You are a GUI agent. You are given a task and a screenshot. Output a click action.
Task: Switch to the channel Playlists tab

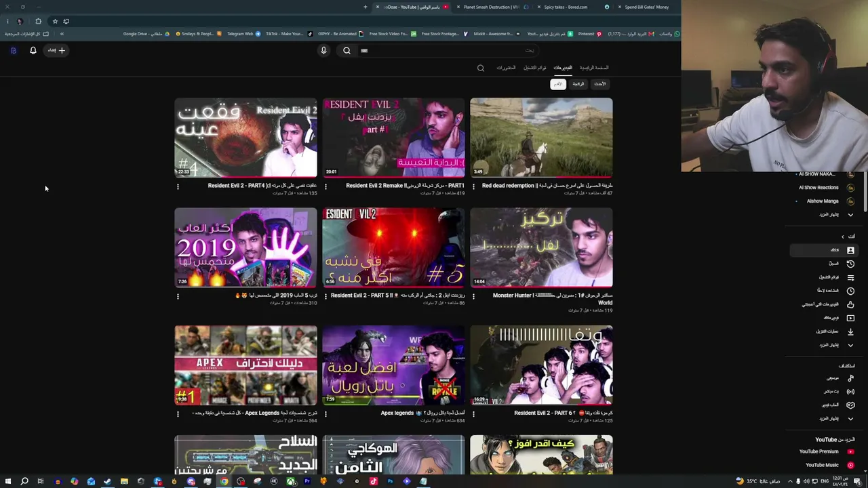[535, 68]
